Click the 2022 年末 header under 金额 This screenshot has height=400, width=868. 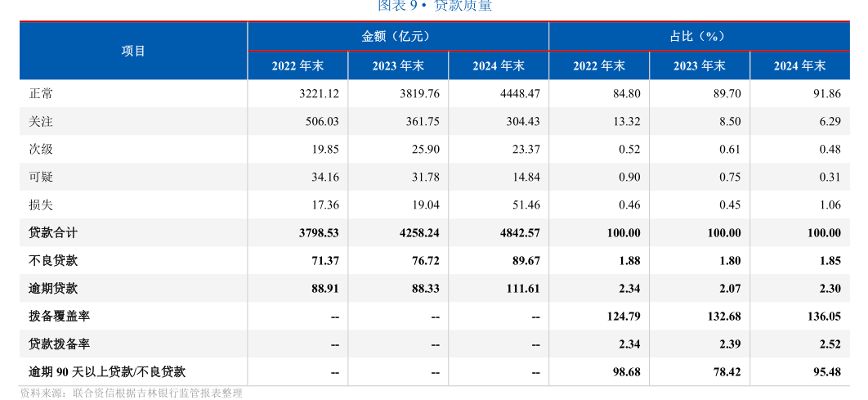[298, 66]
